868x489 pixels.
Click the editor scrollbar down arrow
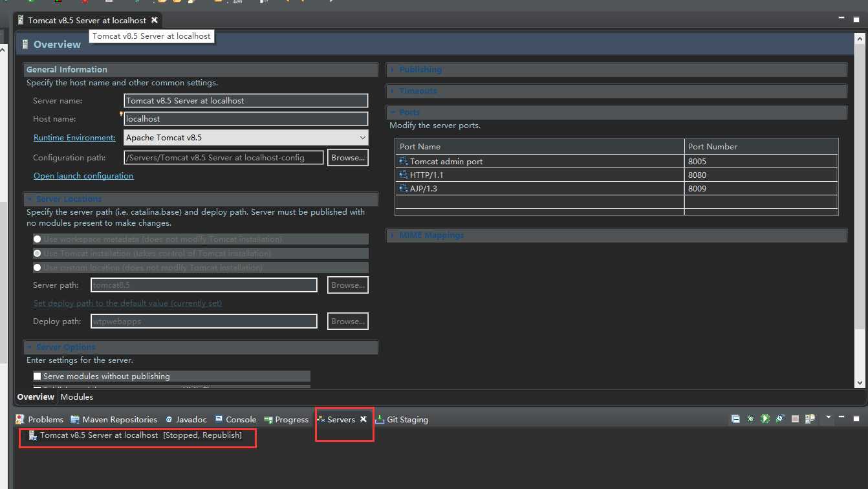point(860,383)
